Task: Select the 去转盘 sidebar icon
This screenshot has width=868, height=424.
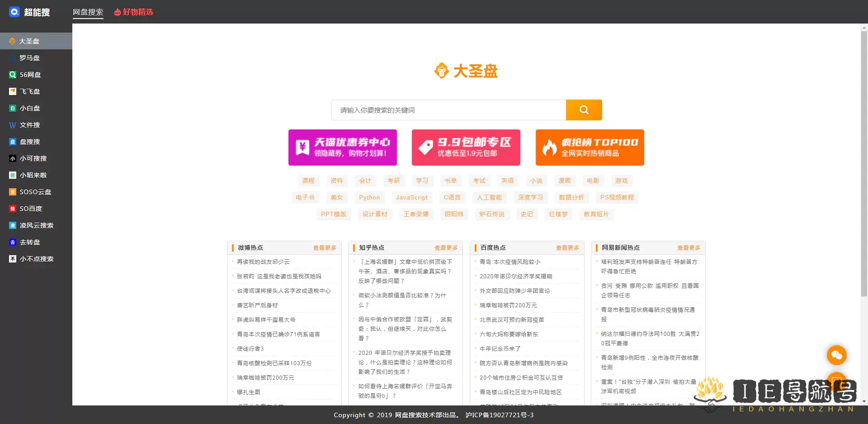Action: 13,242
